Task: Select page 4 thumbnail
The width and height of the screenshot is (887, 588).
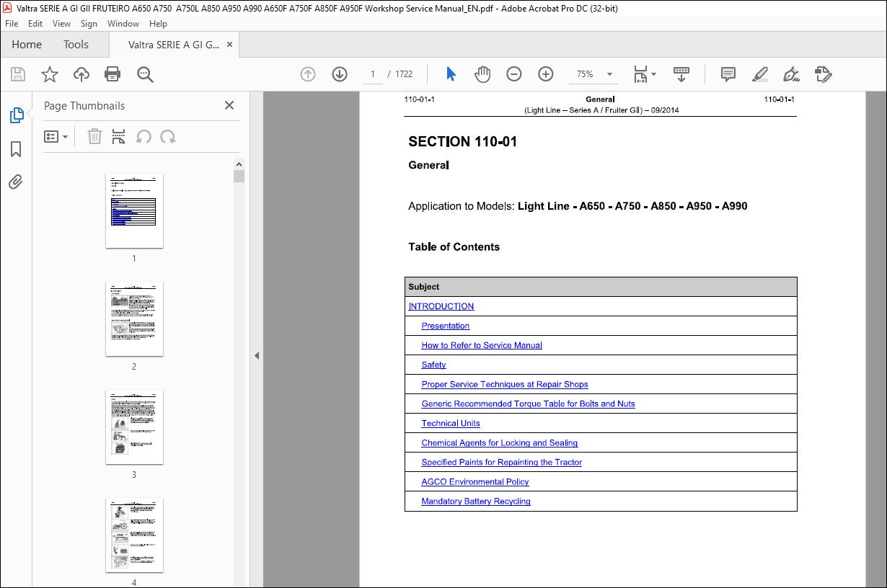Action: [134, 535]
